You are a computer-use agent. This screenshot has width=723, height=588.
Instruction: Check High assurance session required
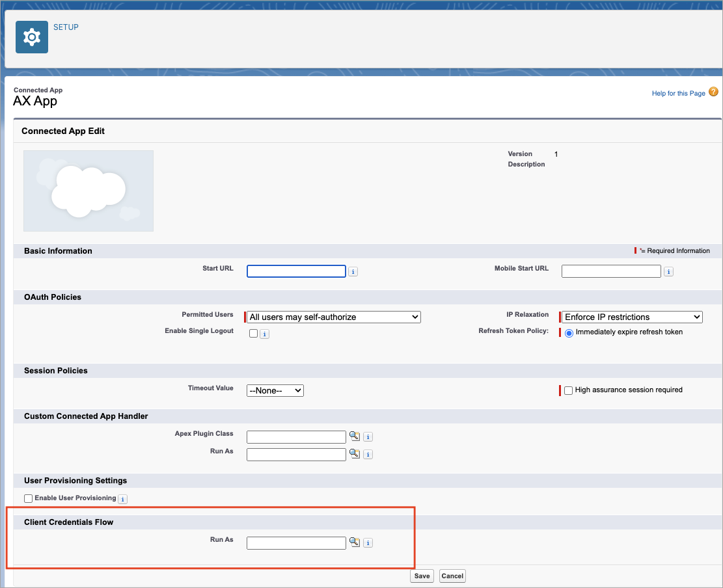coord(569,390)
